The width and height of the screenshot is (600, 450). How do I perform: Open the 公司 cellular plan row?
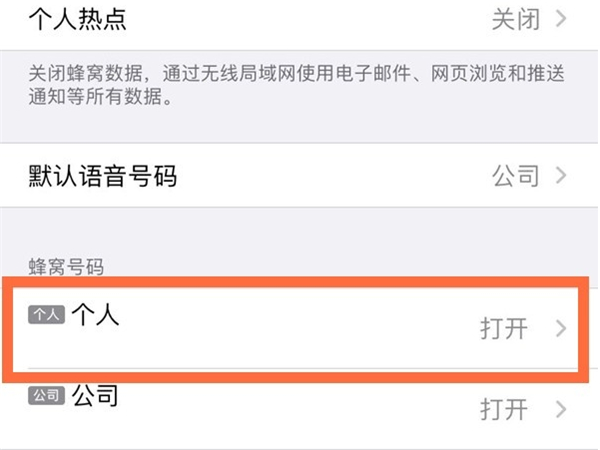point(298,409)
